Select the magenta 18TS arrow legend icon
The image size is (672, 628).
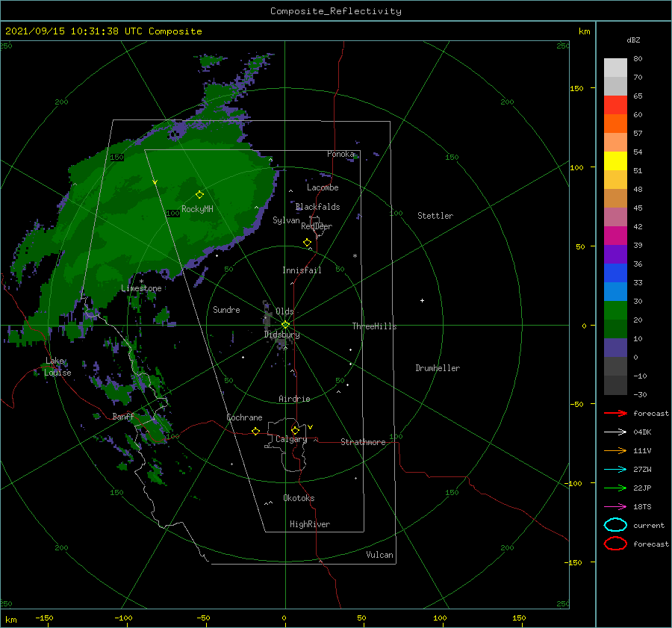tap(615, 507)
